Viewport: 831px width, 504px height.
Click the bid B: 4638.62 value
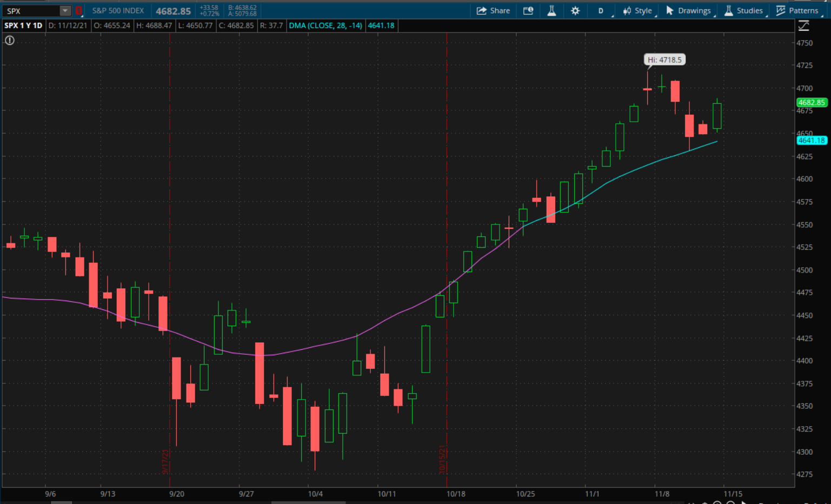[x=242, y=8]
